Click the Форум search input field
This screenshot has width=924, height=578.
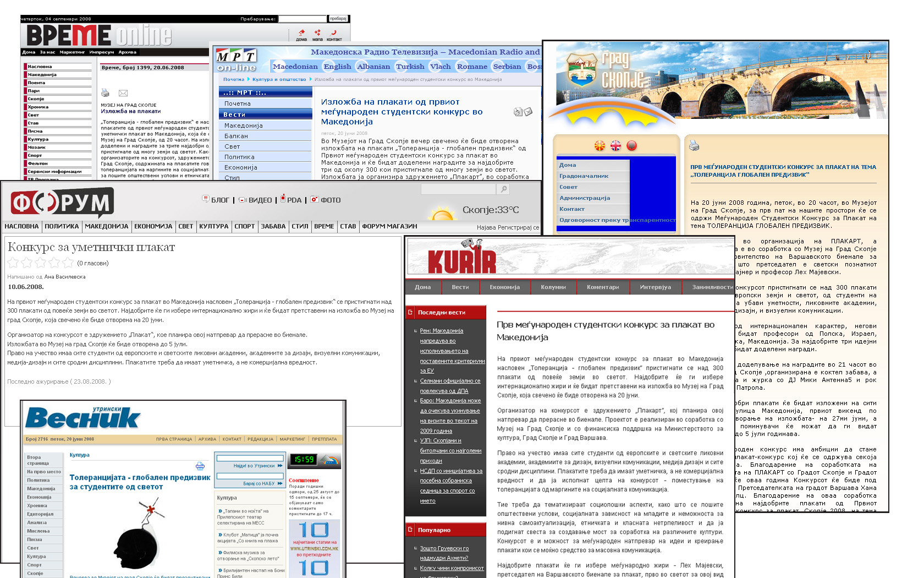click(459, 189)
